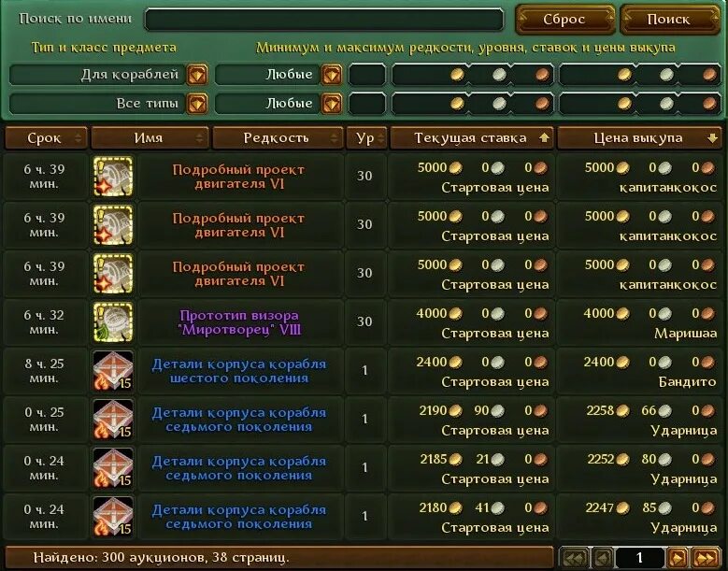Focus the Поиск по имени search field
This screenshot has height=571, width=728.
click(x=323, y=19)
